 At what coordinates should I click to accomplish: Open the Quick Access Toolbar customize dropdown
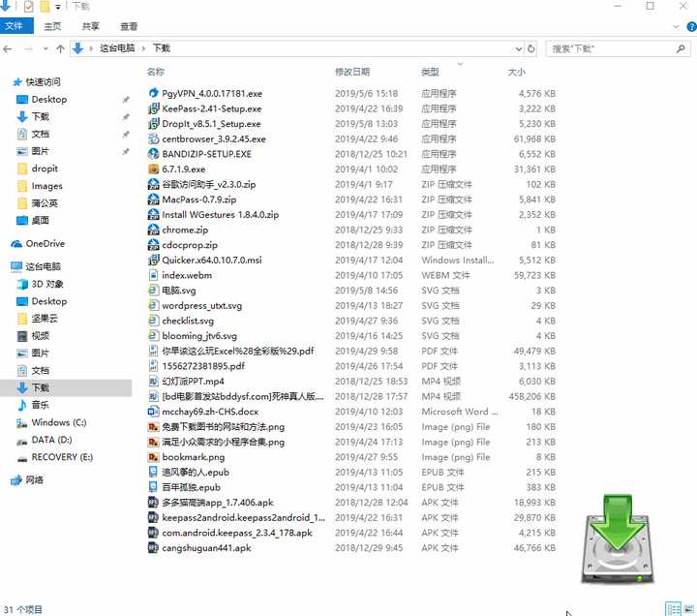point(58,7)
